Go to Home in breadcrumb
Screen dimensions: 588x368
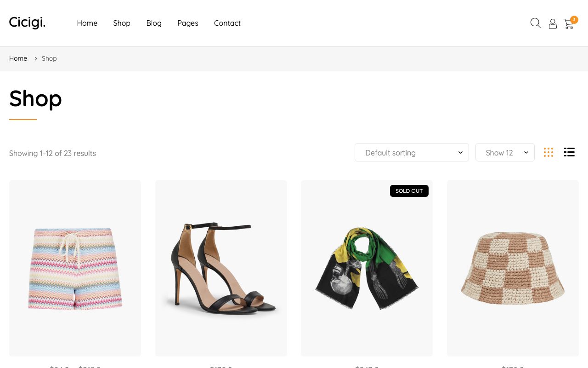[18, 58]
